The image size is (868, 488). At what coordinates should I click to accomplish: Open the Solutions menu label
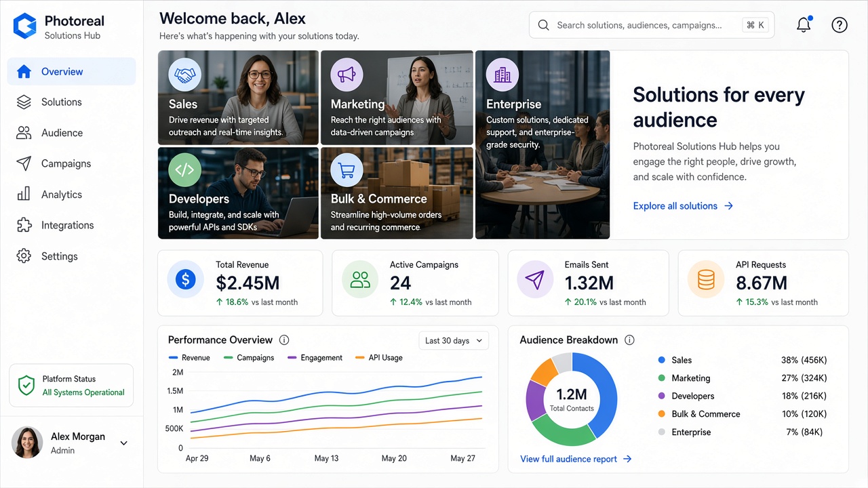tap(62, 102)
